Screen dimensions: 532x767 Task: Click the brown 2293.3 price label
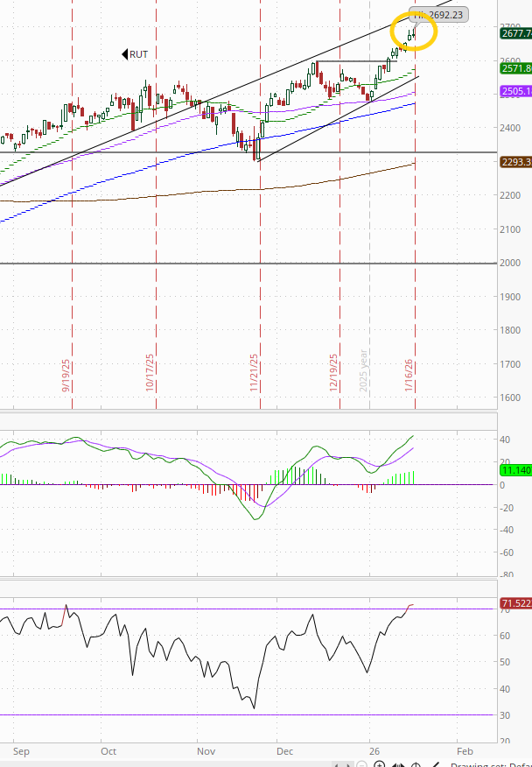516,162
